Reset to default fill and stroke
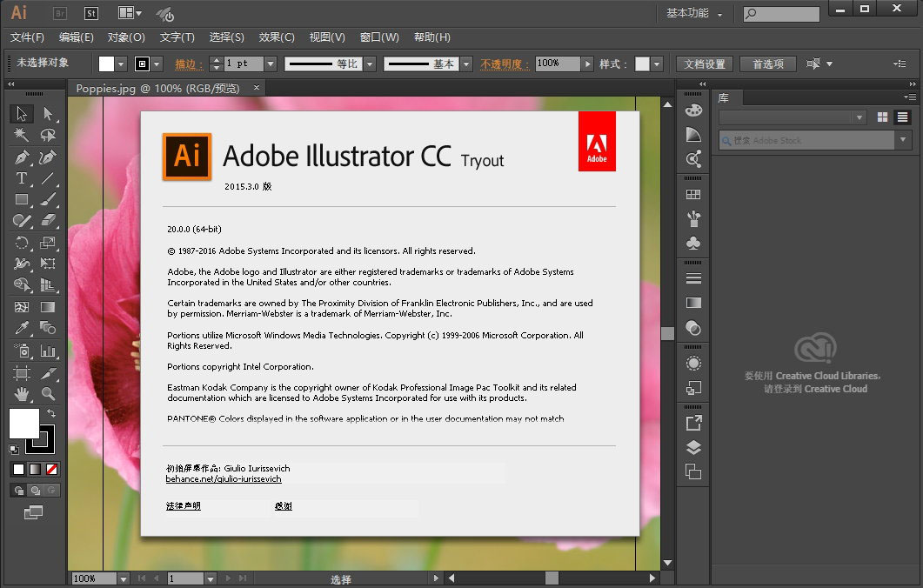The height and width of the screenshot is (588, 923). tap(14, 450)
